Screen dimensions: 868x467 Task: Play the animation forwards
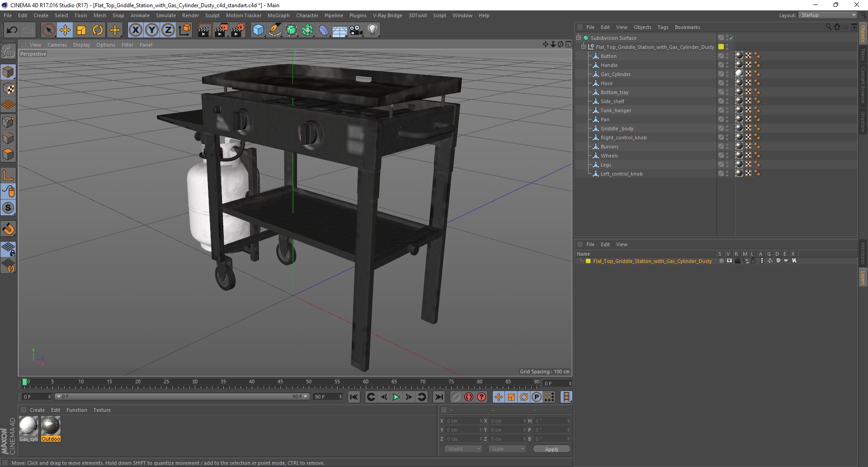(x=396, y=397)
